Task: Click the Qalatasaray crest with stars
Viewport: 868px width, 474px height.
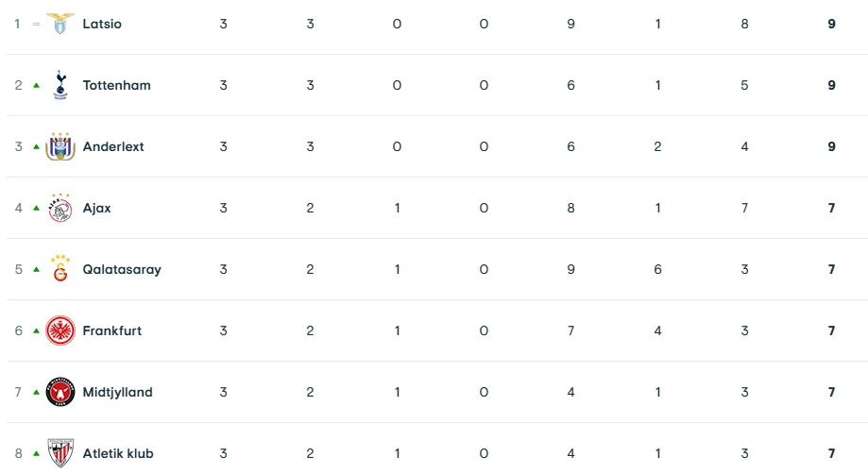Action: pos(60,268)
